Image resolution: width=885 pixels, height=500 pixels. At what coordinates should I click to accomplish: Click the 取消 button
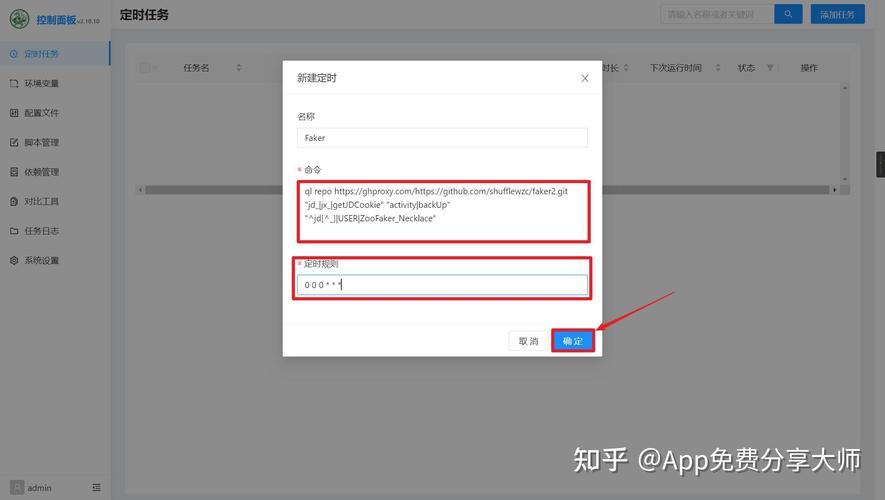[x=528, y=341]
